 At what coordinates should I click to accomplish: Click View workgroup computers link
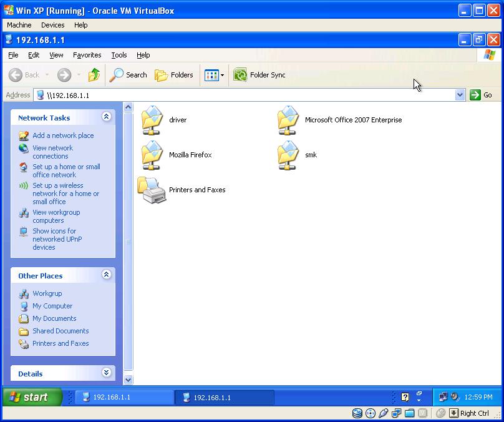coord(56,217)
